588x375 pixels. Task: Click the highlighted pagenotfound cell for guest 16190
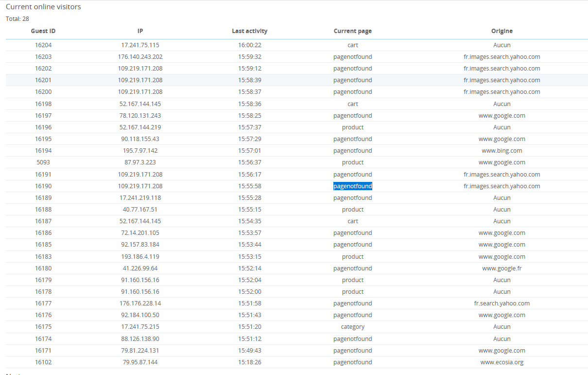[353, 186]
